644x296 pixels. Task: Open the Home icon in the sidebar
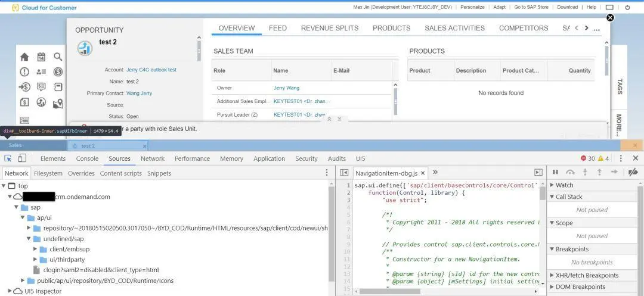coord(24,57)
